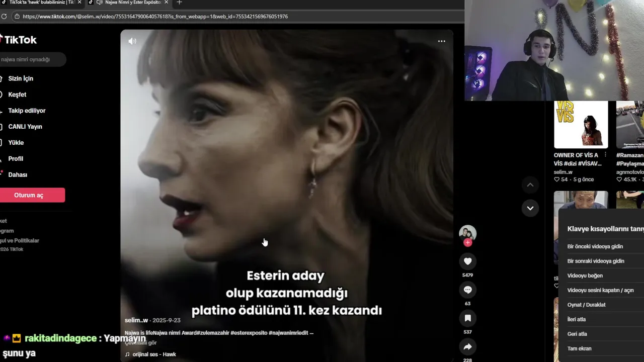Follow creator with red plus badge
Image resolution: width=644 pixels, height=362 pixels.
tap(467, 243)
